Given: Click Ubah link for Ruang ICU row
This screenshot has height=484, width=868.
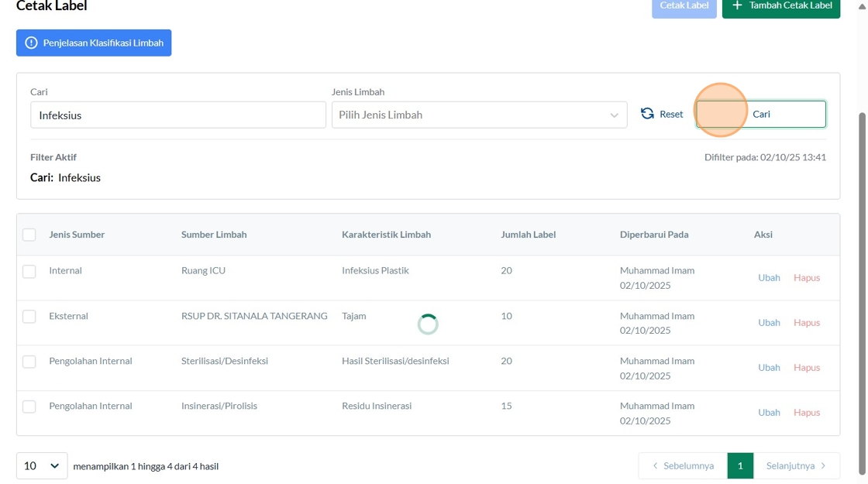Looking at the screenshot, I should (x=769, y=278).
